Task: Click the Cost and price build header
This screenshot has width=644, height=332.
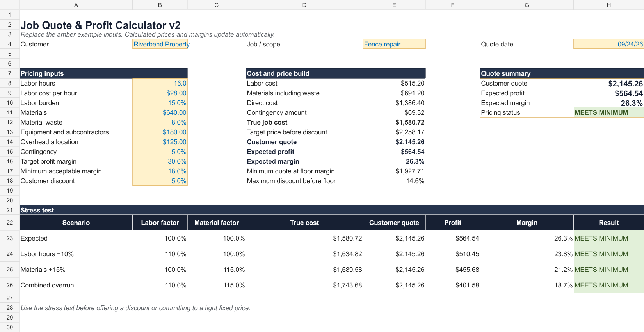Action: pos(336,73)
